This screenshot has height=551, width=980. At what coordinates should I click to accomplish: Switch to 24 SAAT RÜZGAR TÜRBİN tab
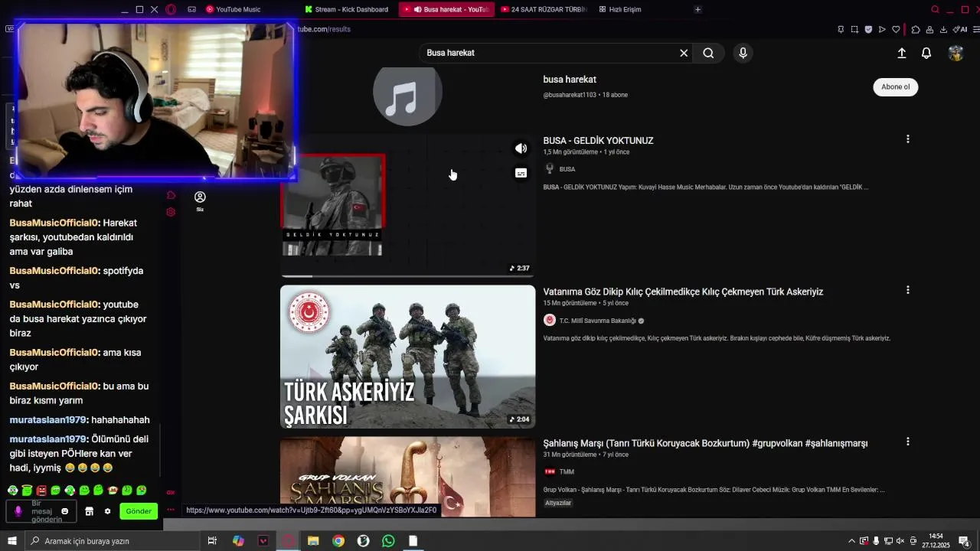coord(545,9)
